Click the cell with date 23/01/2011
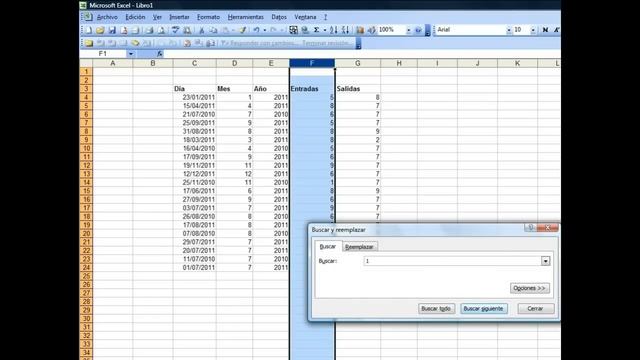The width and height of the screenshot is (640, 360). pos(194,97)
